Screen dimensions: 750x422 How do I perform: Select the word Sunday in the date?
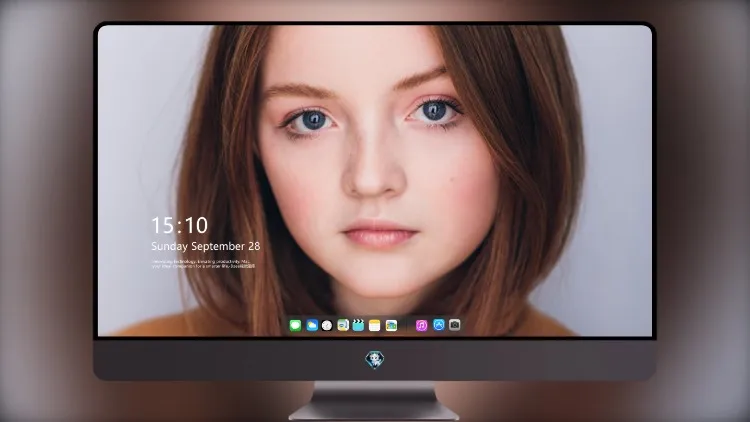[x=169, y=246]
